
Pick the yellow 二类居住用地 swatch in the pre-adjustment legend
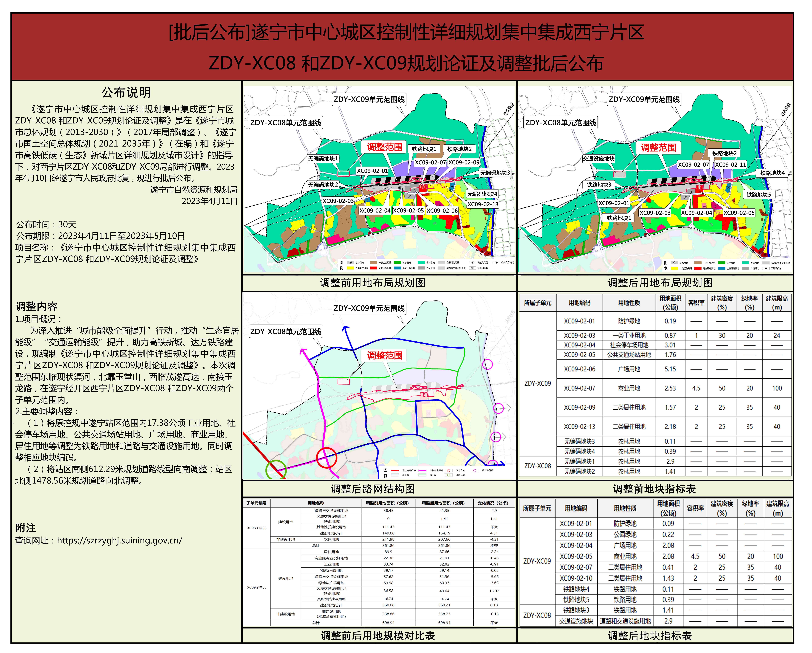click(351, 268)
